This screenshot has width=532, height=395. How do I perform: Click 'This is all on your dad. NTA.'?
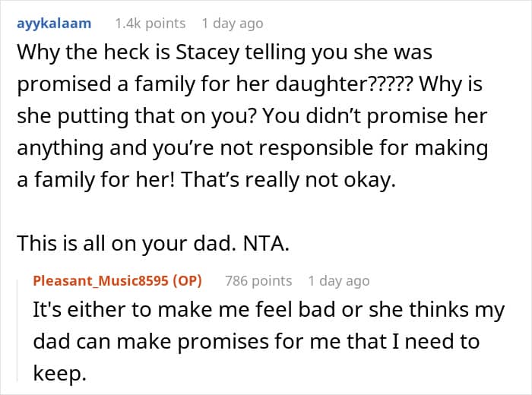(x=154, y=243)
